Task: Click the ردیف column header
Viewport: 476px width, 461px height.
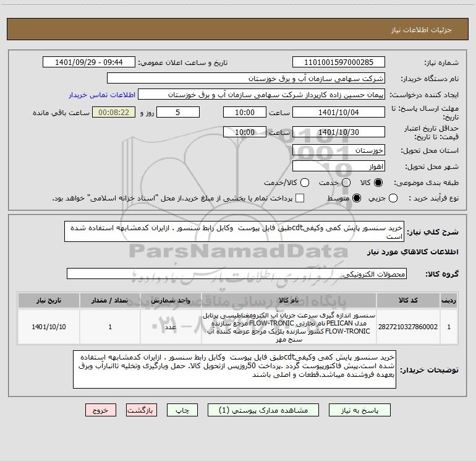Action: pos(449,301)
